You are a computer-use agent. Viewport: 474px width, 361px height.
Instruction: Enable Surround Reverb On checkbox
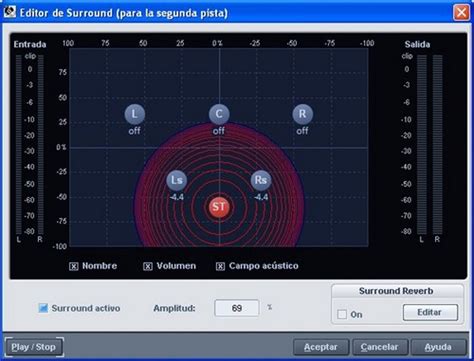pyautogui.click(x=342, y=314)
